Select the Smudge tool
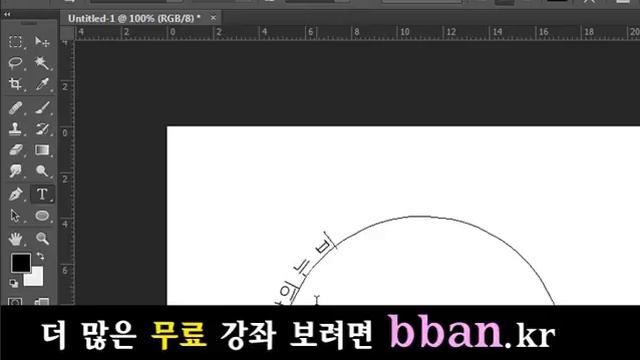 tap(16, 171)
